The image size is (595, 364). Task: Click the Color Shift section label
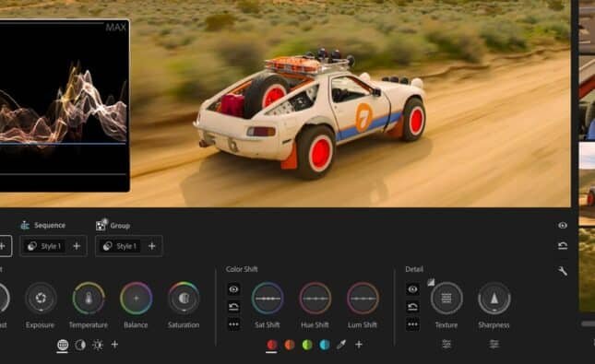(x=242, y=269)
